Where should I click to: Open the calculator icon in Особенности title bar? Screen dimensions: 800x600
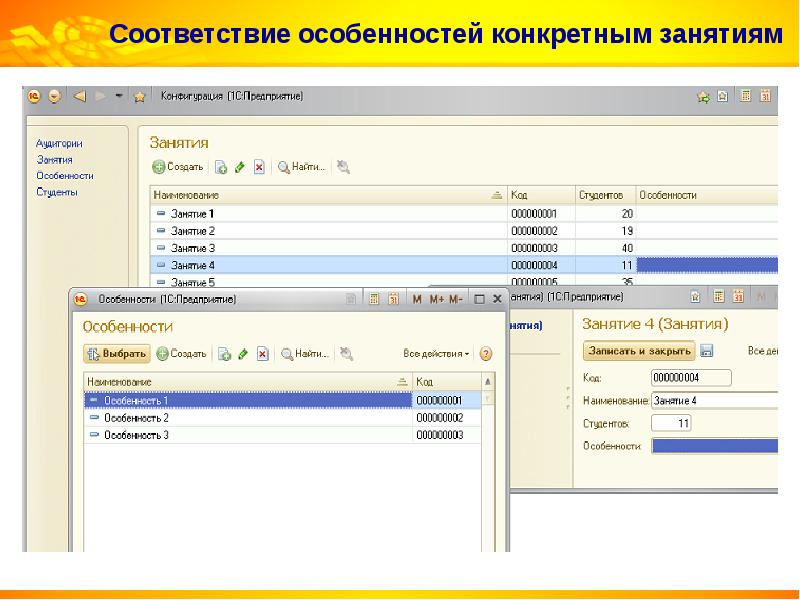pyautogui.click(x=373, y=299)
